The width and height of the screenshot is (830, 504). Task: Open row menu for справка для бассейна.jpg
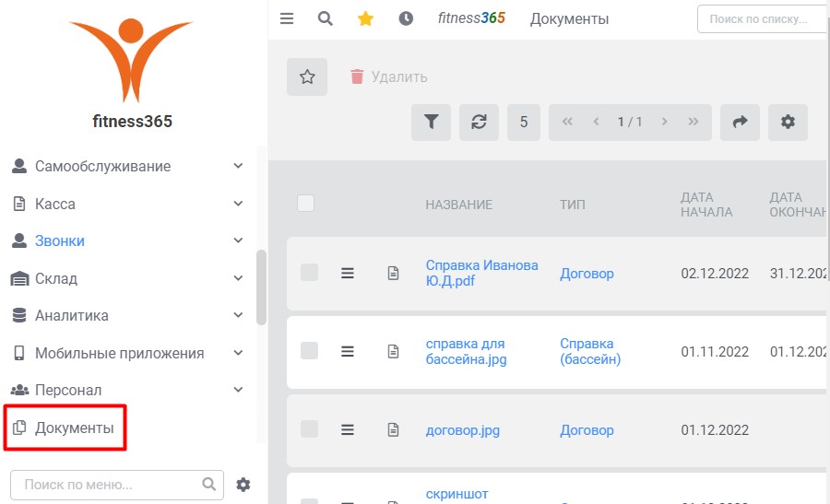point(348,351)
